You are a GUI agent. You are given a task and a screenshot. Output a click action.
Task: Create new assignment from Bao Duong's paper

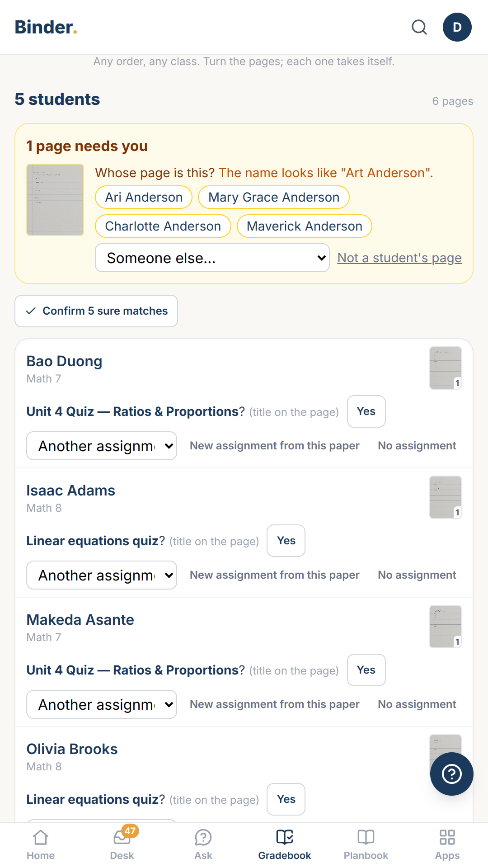coord(275,446)
